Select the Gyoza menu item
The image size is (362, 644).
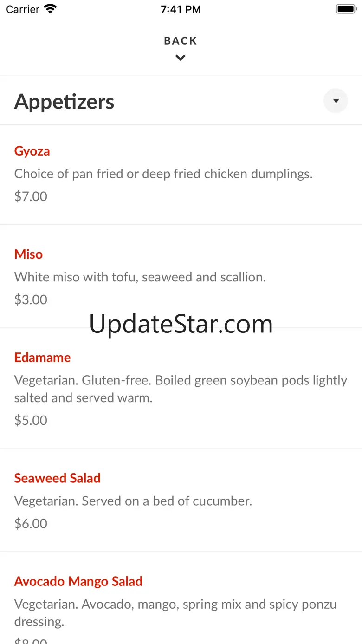pos(32,151)
